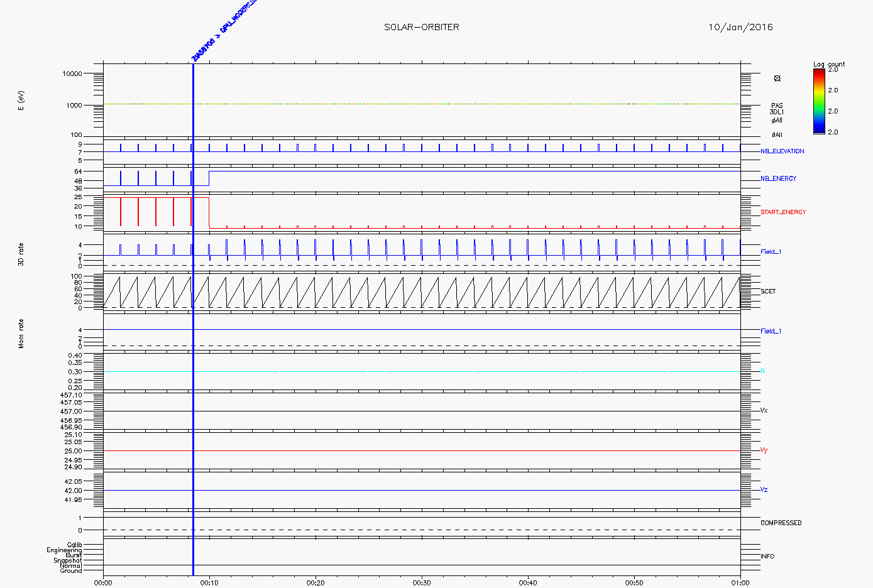The image size is (873, 588).
Task: Click the crossed-square symbol above the PAS label
Action: [777, 79]
